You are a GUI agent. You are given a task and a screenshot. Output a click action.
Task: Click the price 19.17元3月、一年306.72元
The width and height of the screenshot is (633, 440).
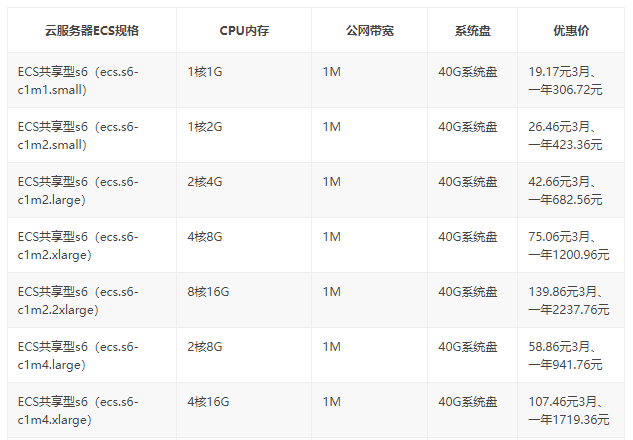click(x=565, y=81)
